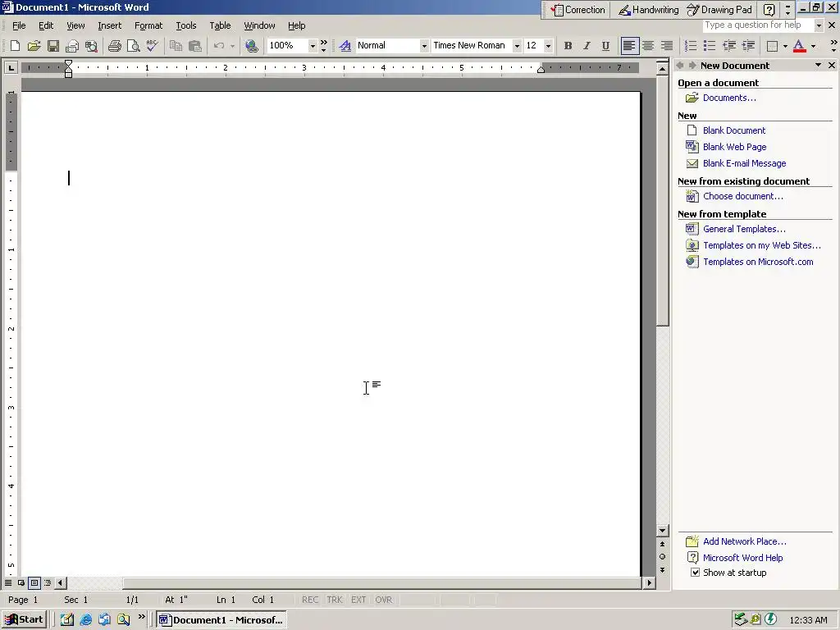
Task: Open the Tools menu
Action: click(x=186, y=25)
